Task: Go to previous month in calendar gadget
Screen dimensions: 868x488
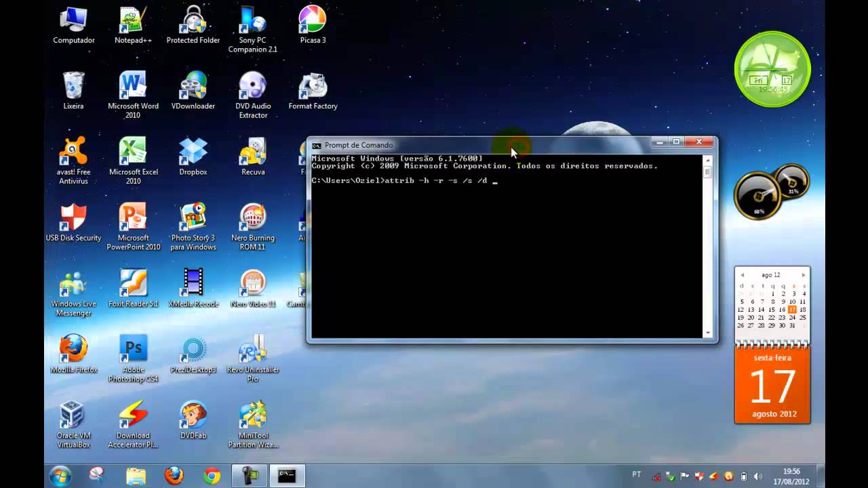Action: click(742, 275)
